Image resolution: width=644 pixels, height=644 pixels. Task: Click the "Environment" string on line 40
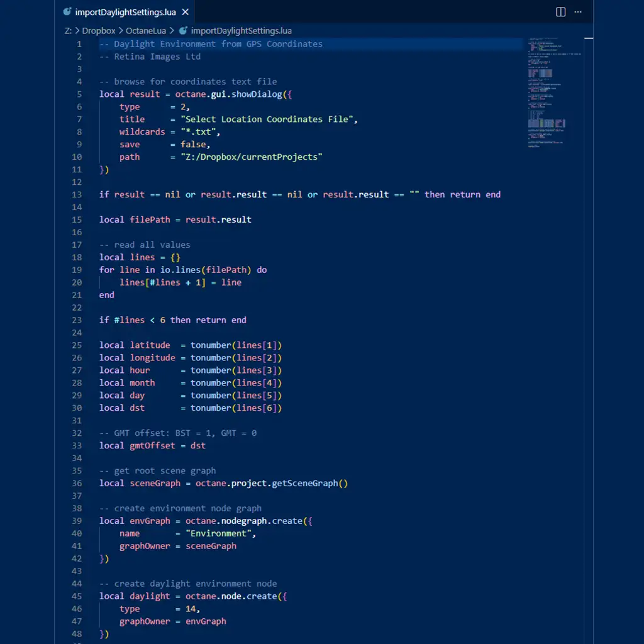coord(218,533)
